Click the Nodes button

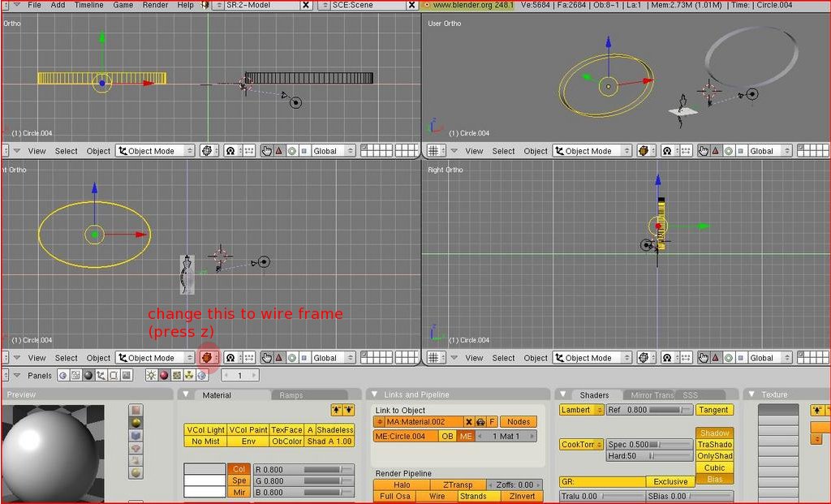[x=519, y=422]
